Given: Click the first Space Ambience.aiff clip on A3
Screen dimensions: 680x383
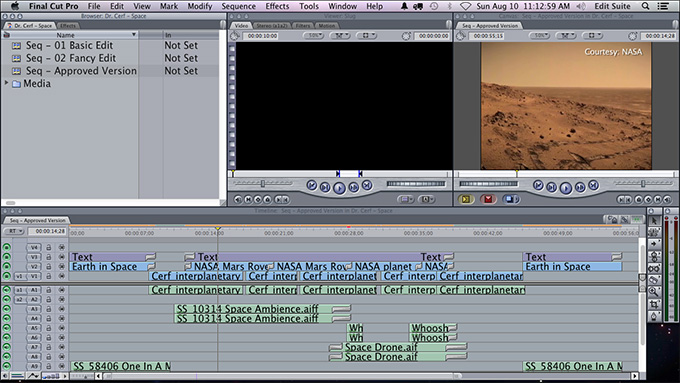Looking at the screenshot, I should [262, 309].
